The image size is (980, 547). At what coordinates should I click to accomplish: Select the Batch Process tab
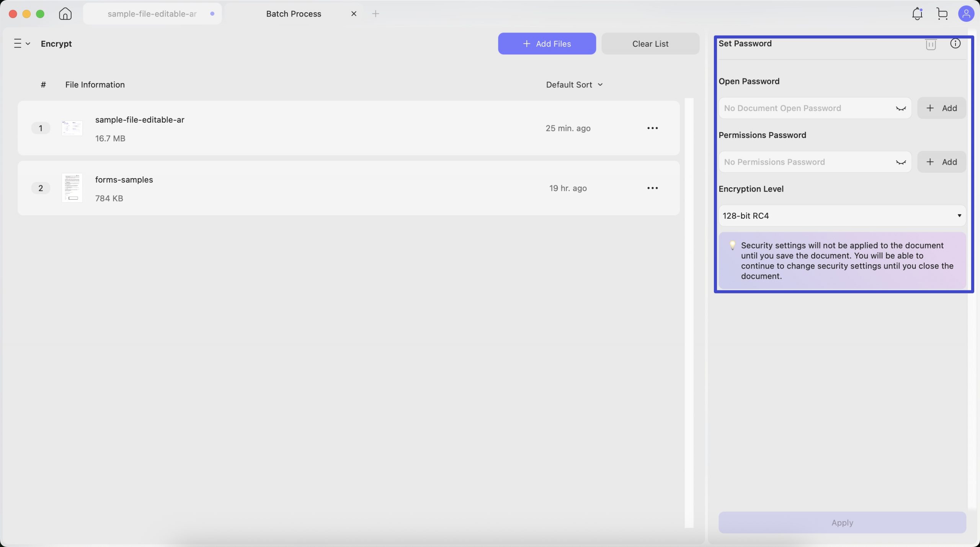294,14
